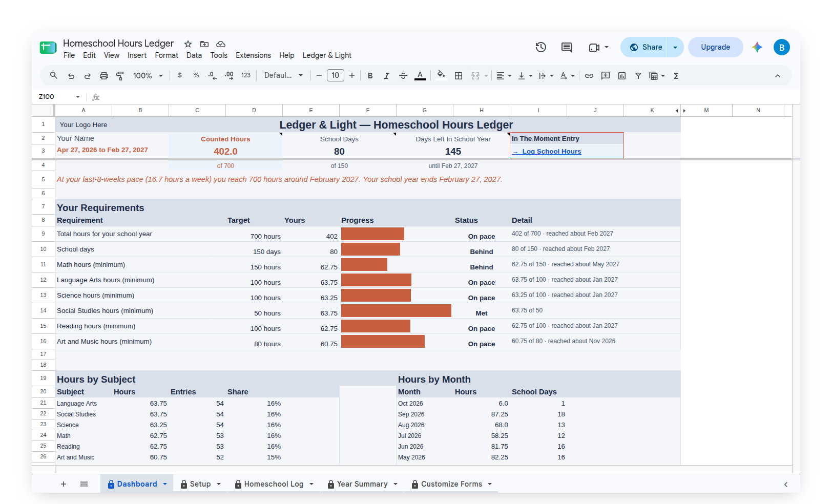
Task: Insert link toolbar icon
Action: [589, 76]
